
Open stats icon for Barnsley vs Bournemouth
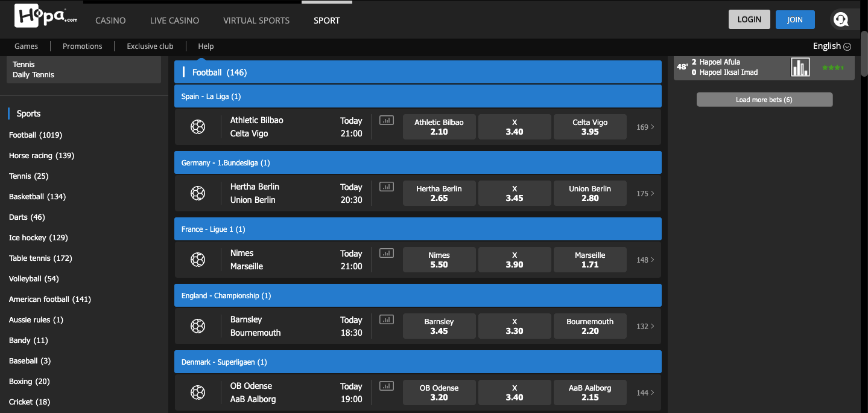386,319
